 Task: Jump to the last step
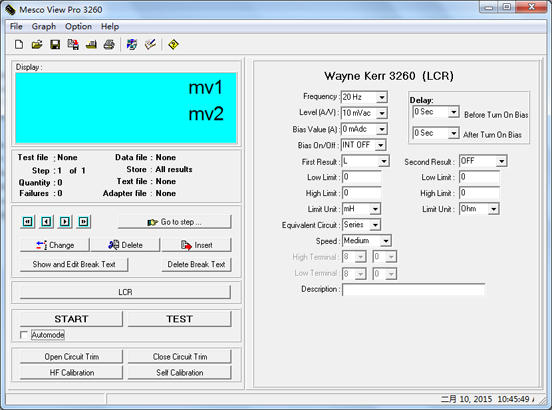(83, 222)
